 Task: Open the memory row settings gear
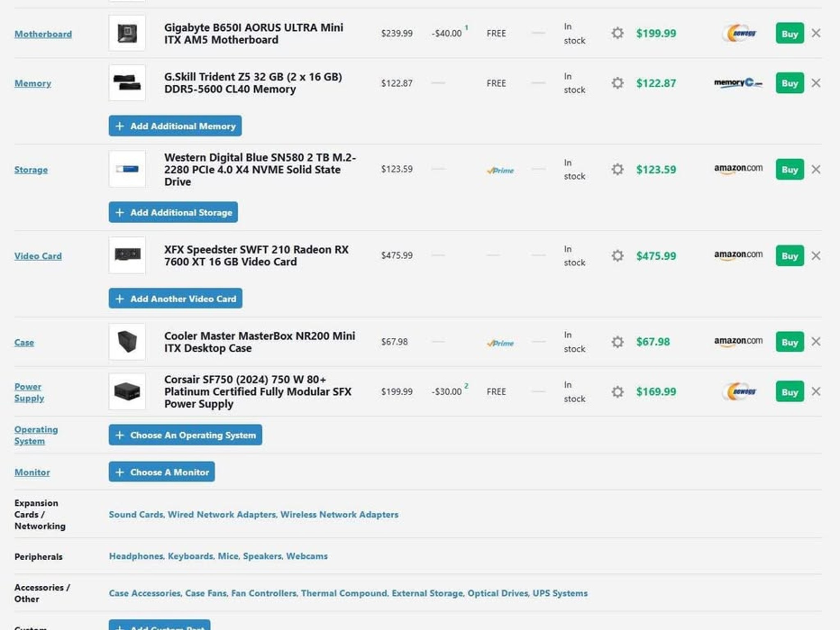point(617,83)
